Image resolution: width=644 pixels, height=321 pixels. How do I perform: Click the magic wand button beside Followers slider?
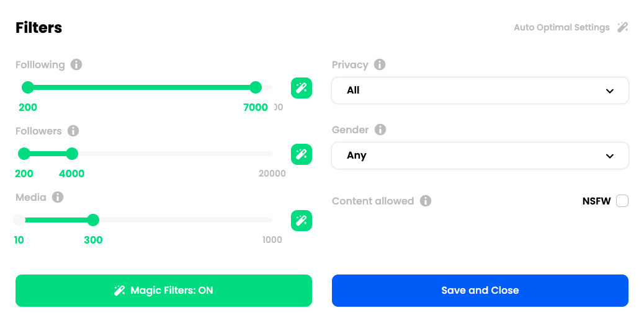(x=302, y=154)
